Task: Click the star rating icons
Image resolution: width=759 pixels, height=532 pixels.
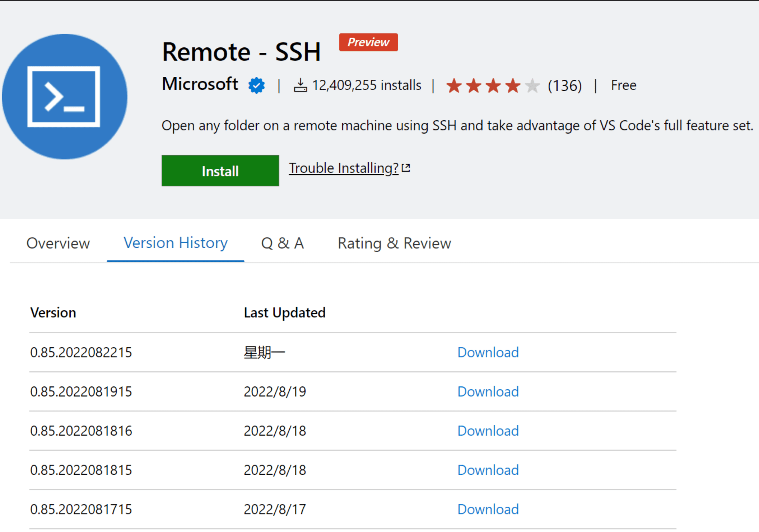Action: [x=493, y=86]
